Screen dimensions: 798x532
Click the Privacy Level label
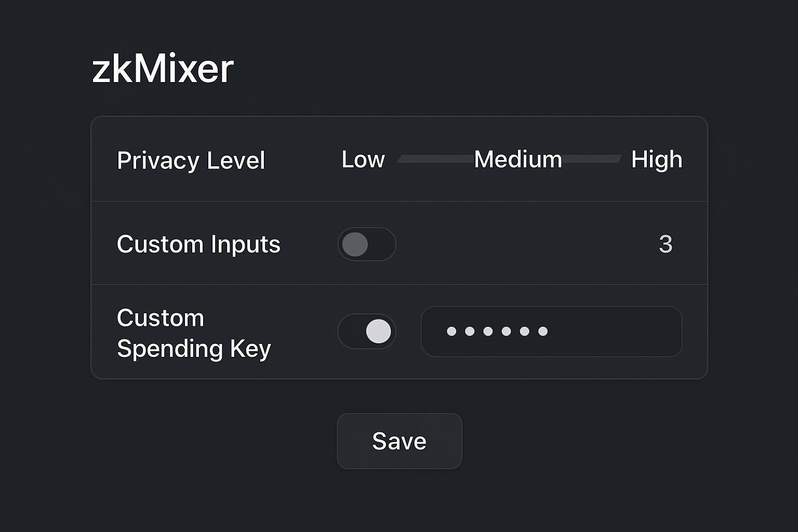pos(191,160)
